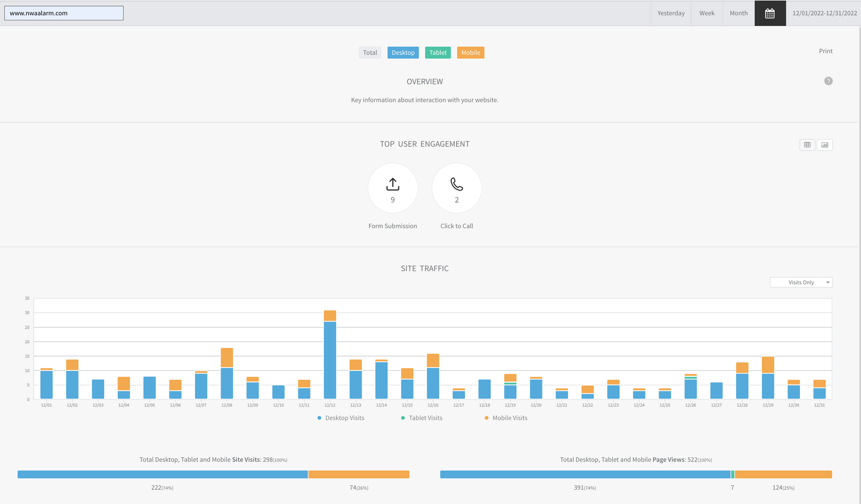Click the Form Submission upload icon
Viewport: 861px width, 504px height.
[392, 184]
